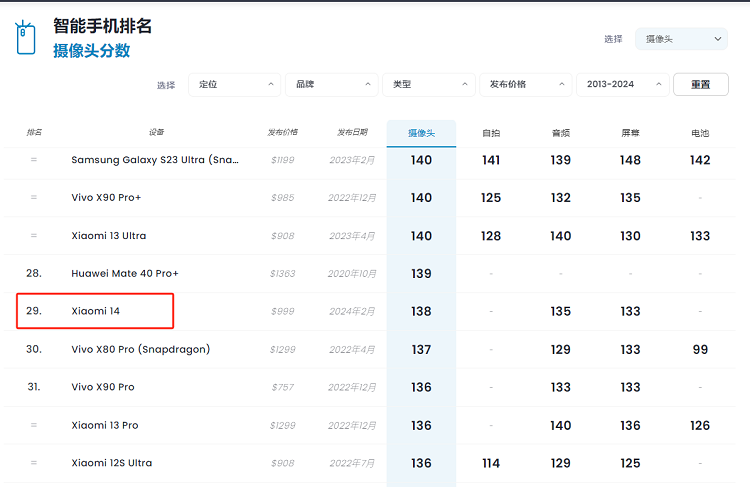Image resolution: width=750 pixels, height=487 pixels.
Task: Click rank number 28.
Action: pyautogui.click(x=34, y=273)
